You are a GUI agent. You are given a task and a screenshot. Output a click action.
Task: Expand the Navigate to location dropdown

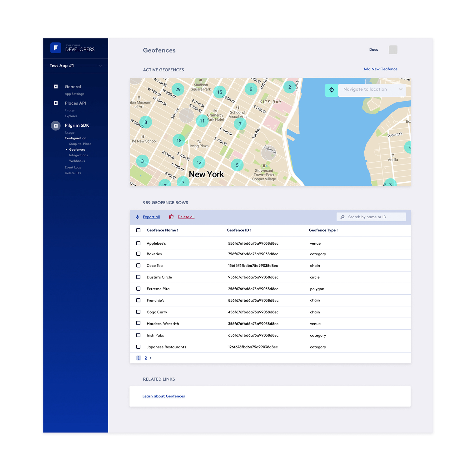(399, 89)
